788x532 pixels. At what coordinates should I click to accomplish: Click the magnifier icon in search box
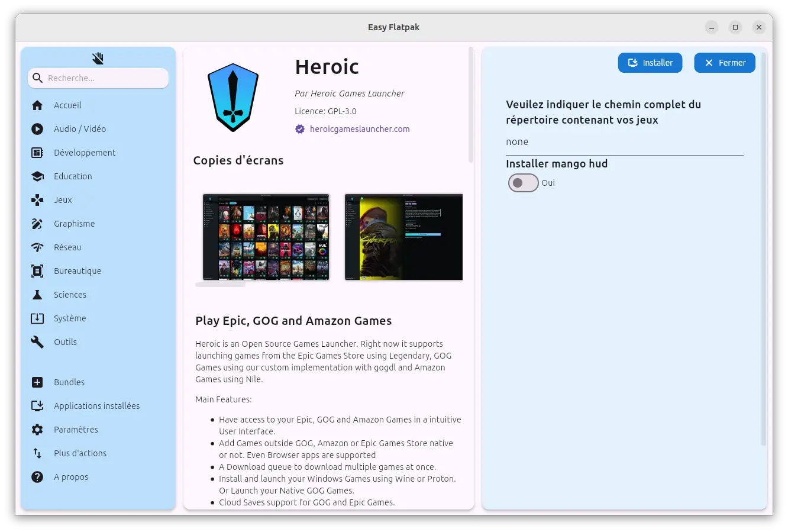(38, 78)
